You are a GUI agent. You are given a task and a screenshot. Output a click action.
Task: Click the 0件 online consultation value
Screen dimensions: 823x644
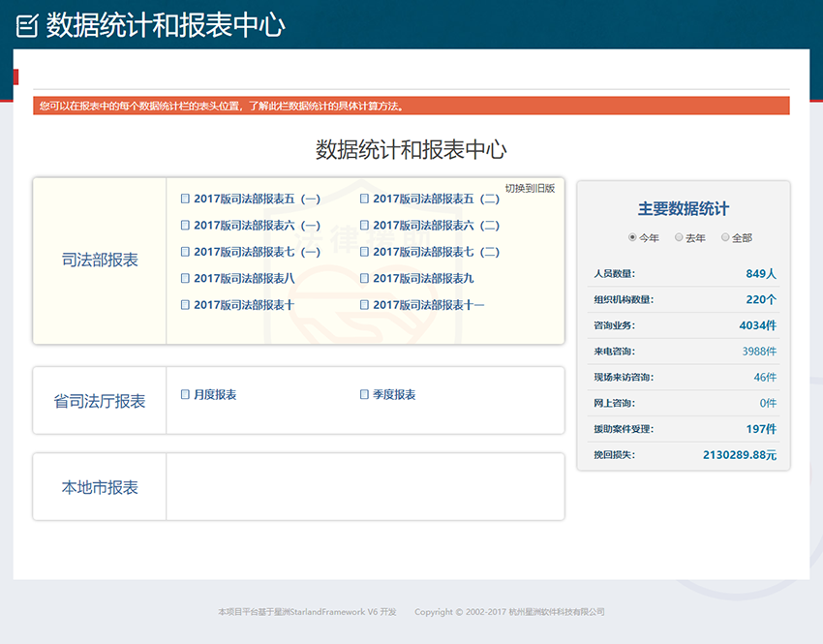[x=768, y=403]
